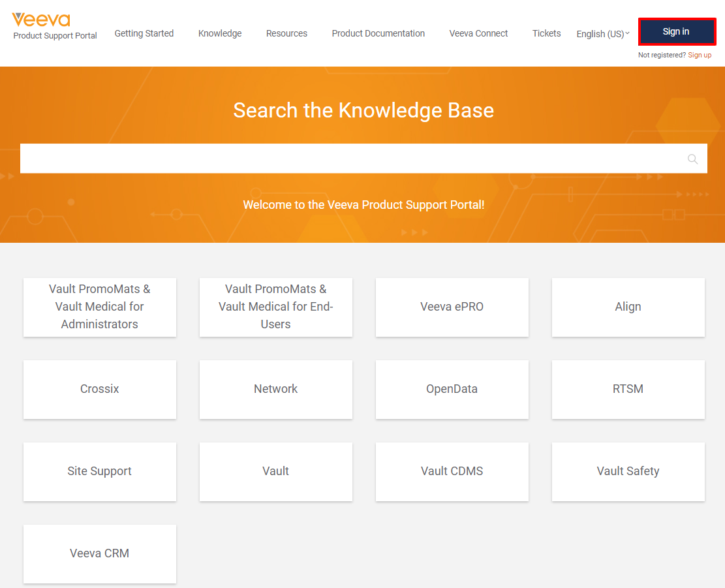Screen dimensions: 725x588
Task: Open the Getting Started menu
Action: pos(144,33)
